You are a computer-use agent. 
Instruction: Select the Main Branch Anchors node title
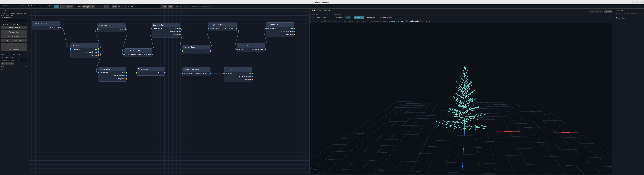pos(107,26)
